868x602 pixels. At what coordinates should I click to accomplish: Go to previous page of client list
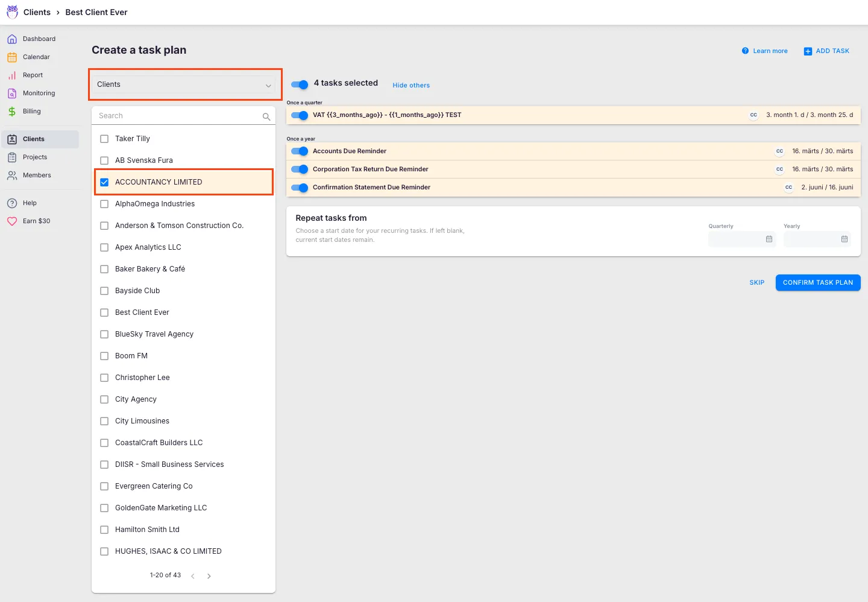click(x=193, y=576)
